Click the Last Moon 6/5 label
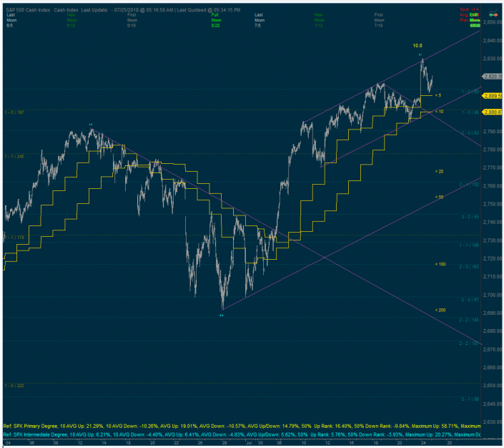The image size is (504, 448). coord(11,20)
